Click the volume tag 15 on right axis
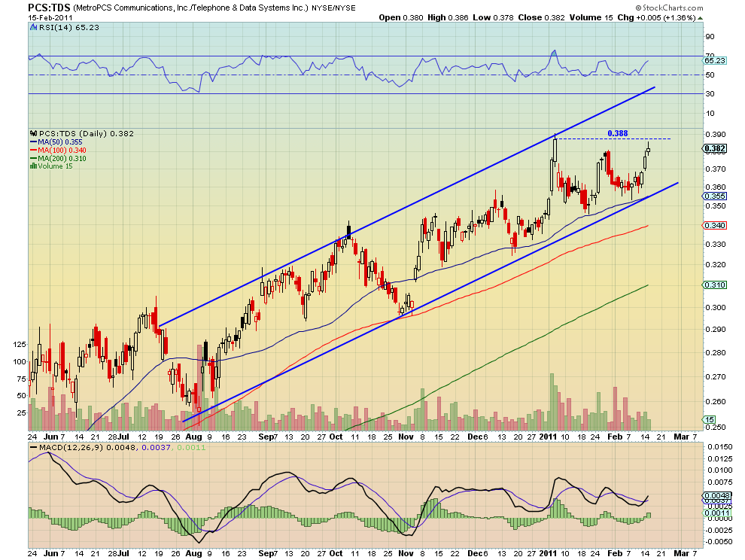Screen dimensions: 745x560 click(709, 420)
